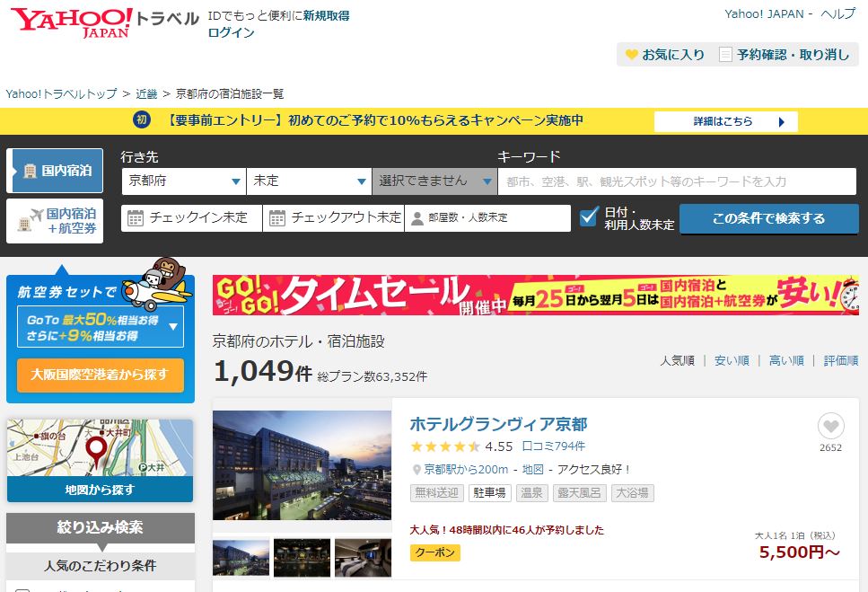Click the keyword search input field
The height and width of the screenshot is (592, 868).
point(677,181)
